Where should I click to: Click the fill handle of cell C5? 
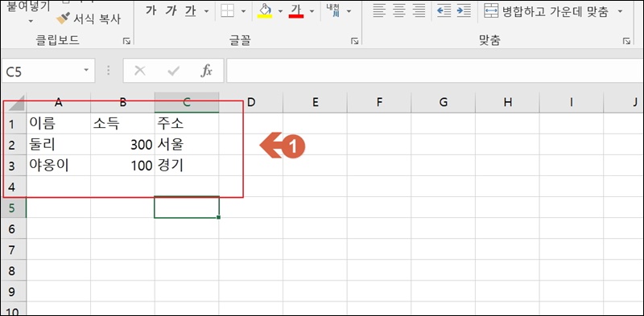[218, 218]
